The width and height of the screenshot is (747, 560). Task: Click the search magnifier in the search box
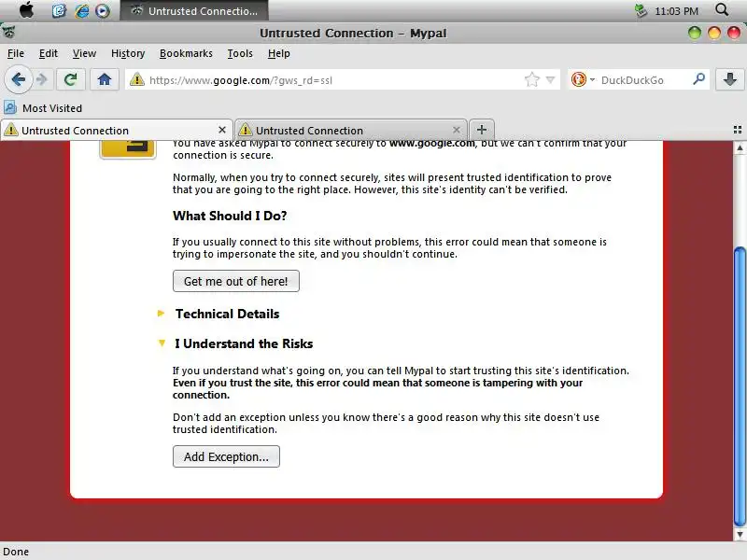(698, 79)
